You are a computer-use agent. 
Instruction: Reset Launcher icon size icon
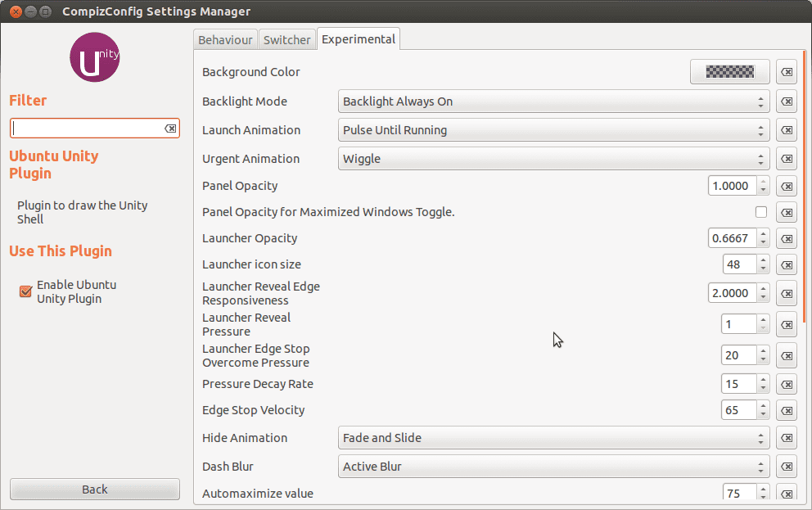(786, 264)
